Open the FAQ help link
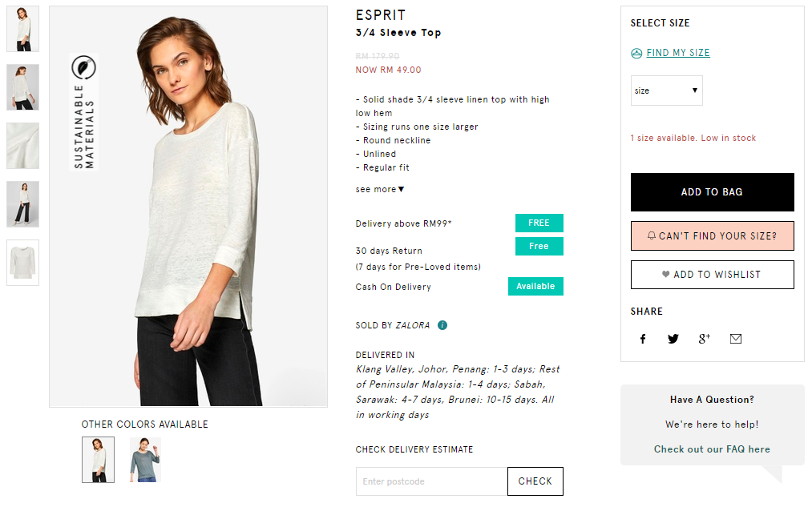Image resolution: width=812 pixels, height=507 pixels. click(712, 449)
